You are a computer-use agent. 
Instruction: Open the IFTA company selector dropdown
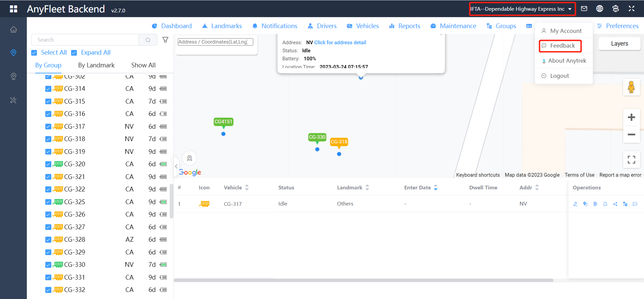click(522, 9)
